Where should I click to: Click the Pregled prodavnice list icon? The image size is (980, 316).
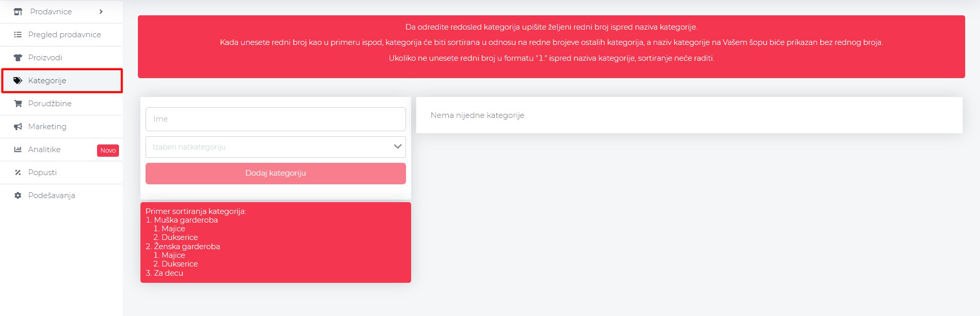[18, 35]
